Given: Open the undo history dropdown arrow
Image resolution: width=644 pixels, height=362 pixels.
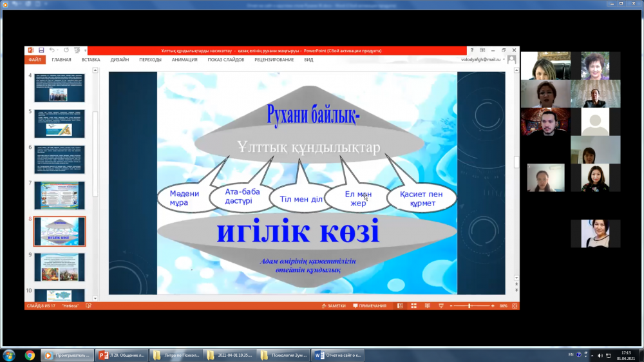Looking at the screenshot, I should pyautogui.click(x=57, y=50).
